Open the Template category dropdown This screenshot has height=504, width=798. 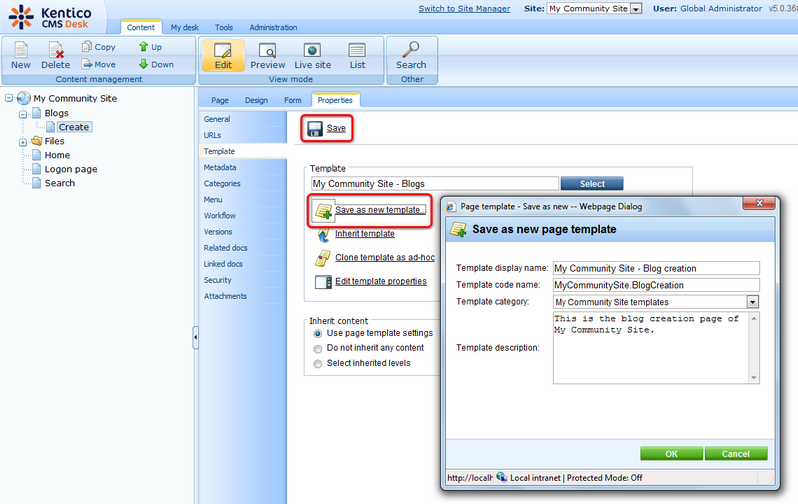pos(753,302)
